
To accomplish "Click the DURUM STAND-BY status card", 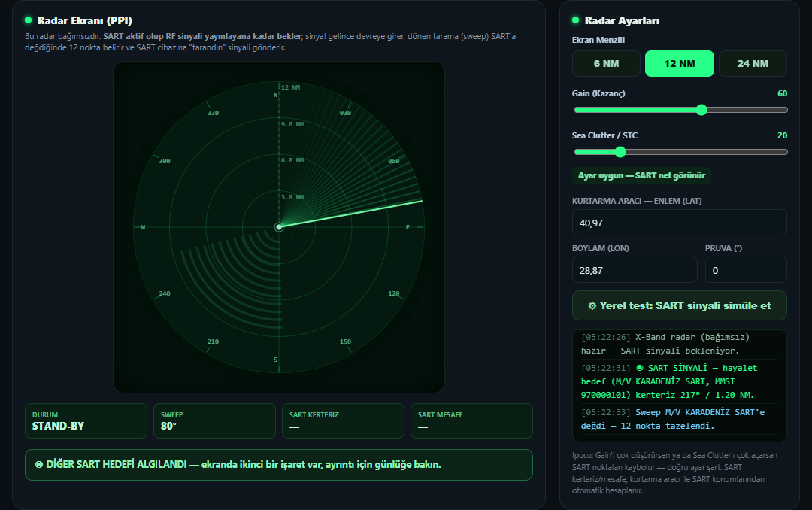I will (86, 420).
